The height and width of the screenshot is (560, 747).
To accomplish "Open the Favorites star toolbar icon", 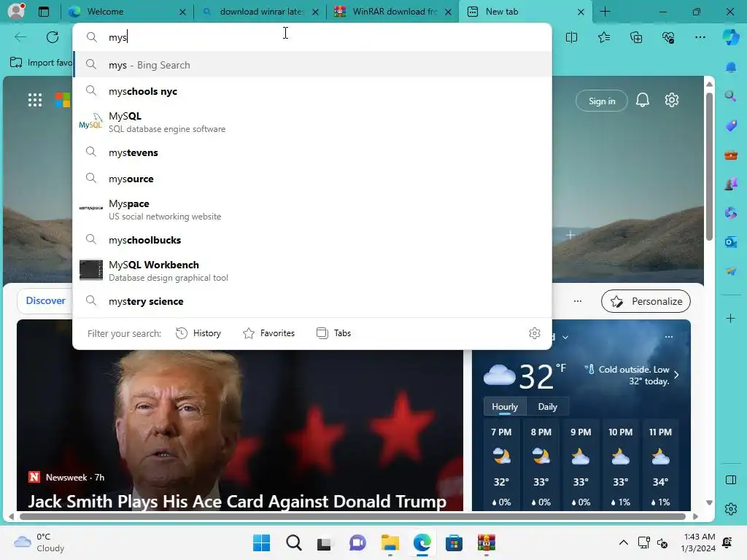I will click(x=603, y=37).
